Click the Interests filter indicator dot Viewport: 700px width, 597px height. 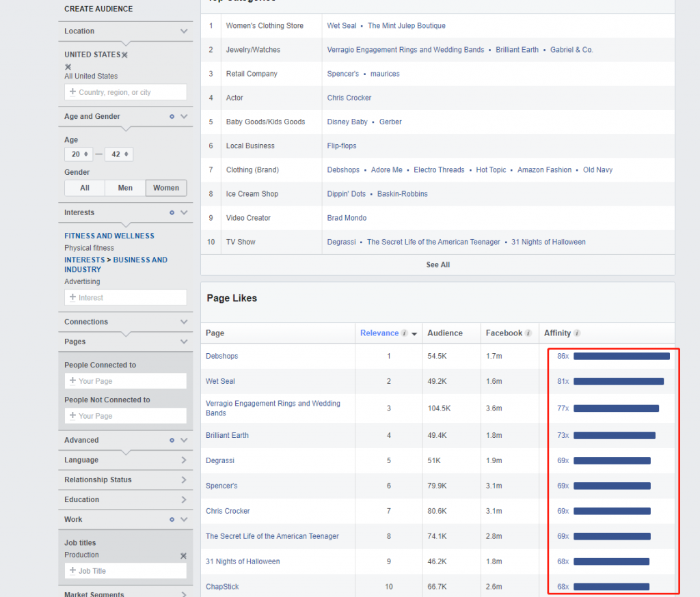pos(172,213)
